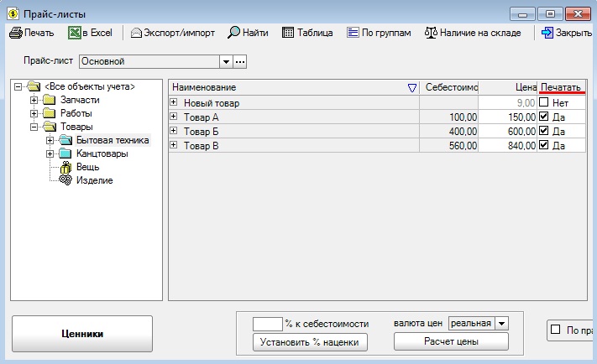This screenshot has width=597, height=364.
Task: Click the Изделие gears icon
Action: point(65,180)
